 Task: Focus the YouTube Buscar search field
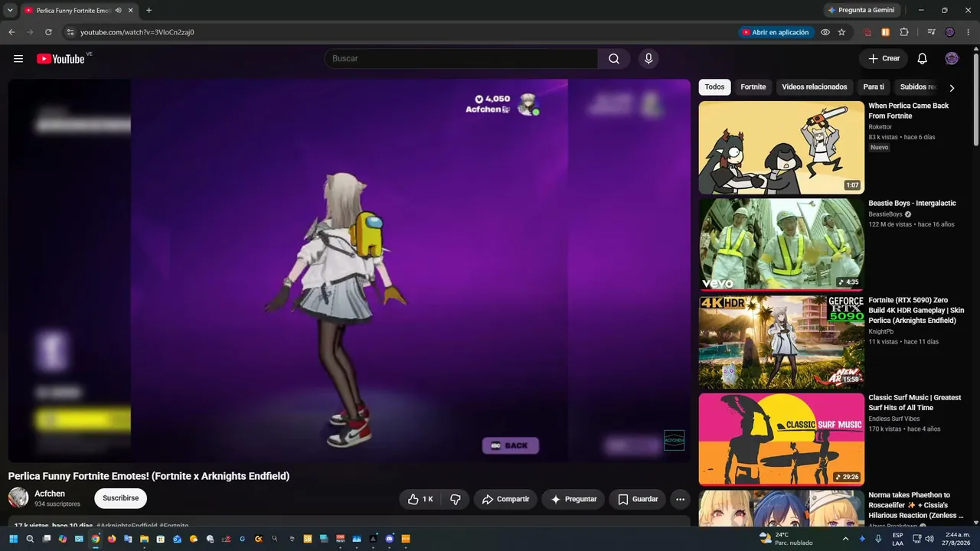pos(461,59)
